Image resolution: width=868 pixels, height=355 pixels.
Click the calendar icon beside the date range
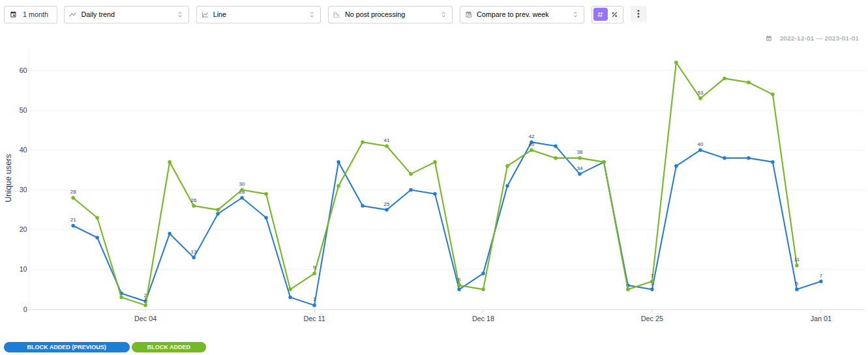[769, 38]
